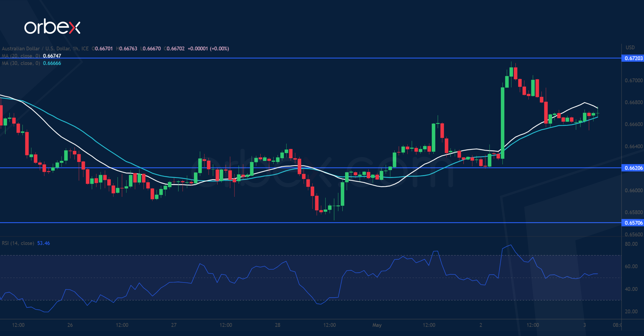
Task: Select the MA 20 close indicator label
Action: (x=21, y=56)
